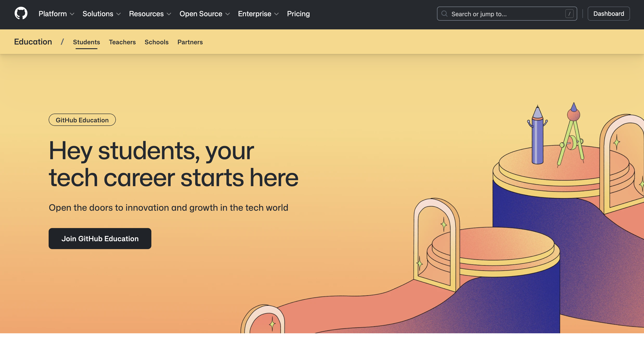Image resolution: width=644 pixels, height=364 pixels.
Task: Switch to the Students tab
Action: coord(87,42)
